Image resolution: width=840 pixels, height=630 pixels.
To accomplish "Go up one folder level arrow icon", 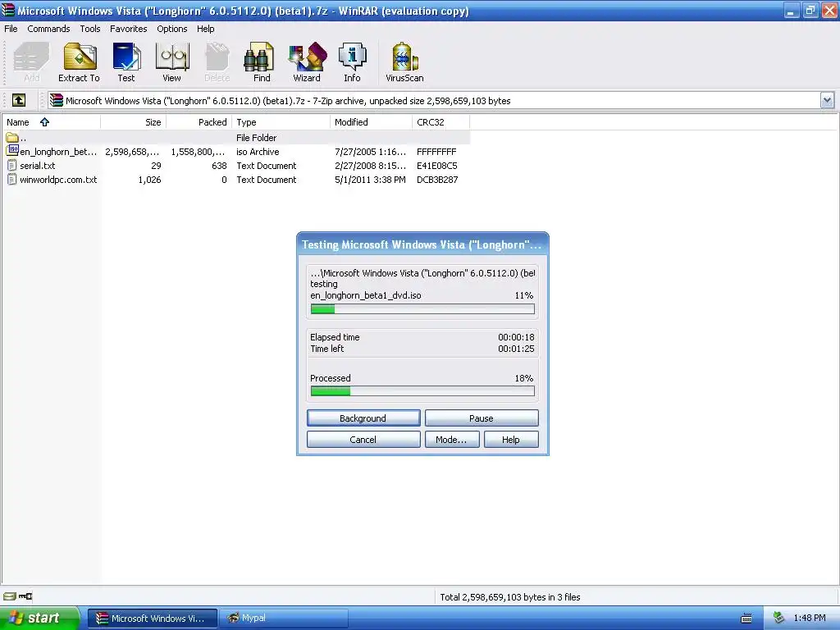I will [19, 100].
